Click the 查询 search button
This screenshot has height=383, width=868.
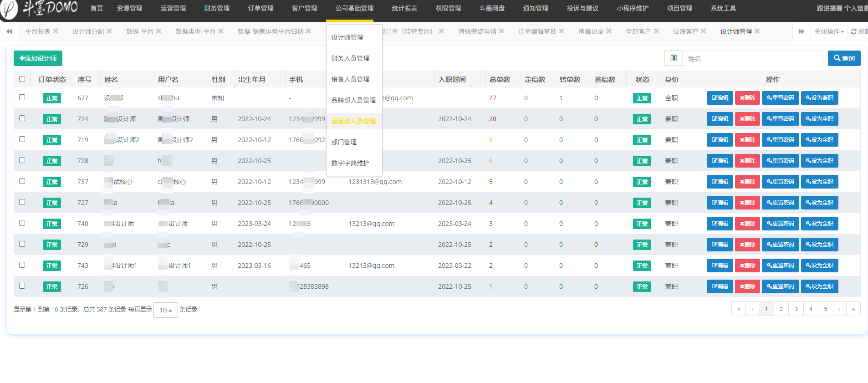[x=844, y=58]
